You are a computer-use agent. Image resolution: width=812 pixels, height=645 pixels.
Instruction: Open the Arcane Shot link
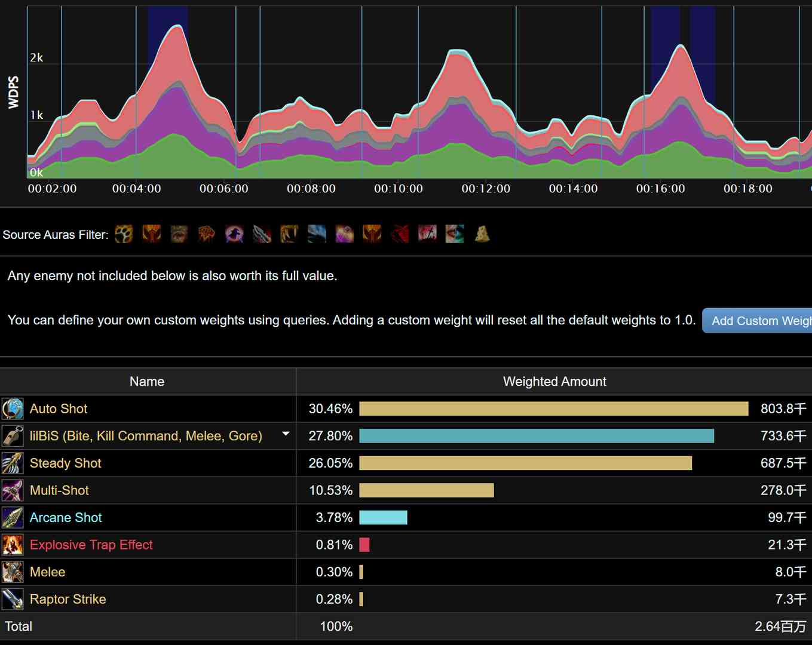(66, 517)
